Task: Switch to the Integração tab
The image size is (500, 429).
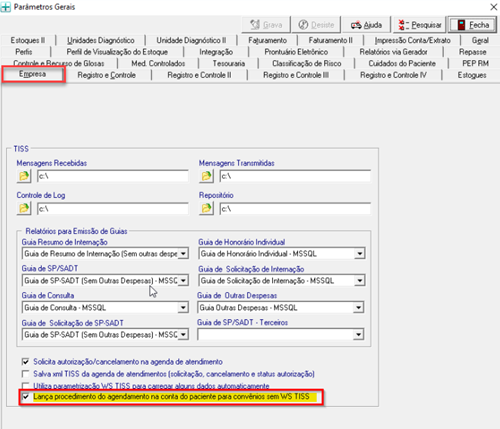Action: click(x=216, y=52)
